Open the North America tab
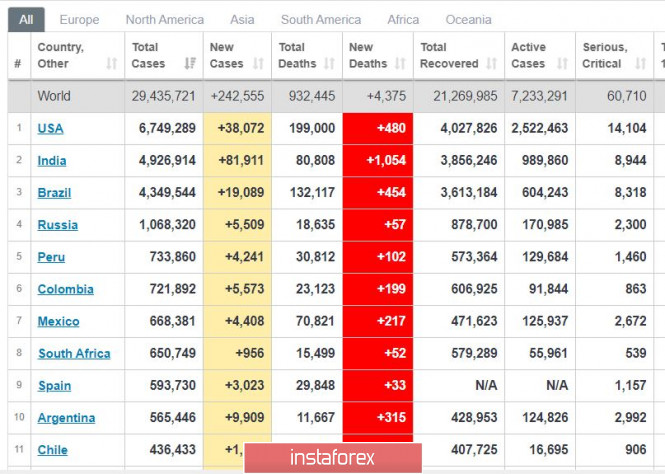This screenshot has width=665, height=474. point(164,19)
